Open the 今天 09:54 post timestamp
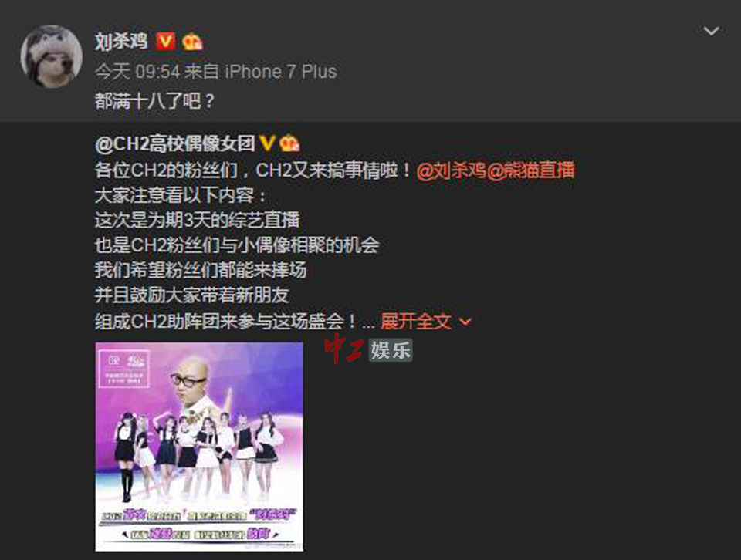 (x=137, y=72)
